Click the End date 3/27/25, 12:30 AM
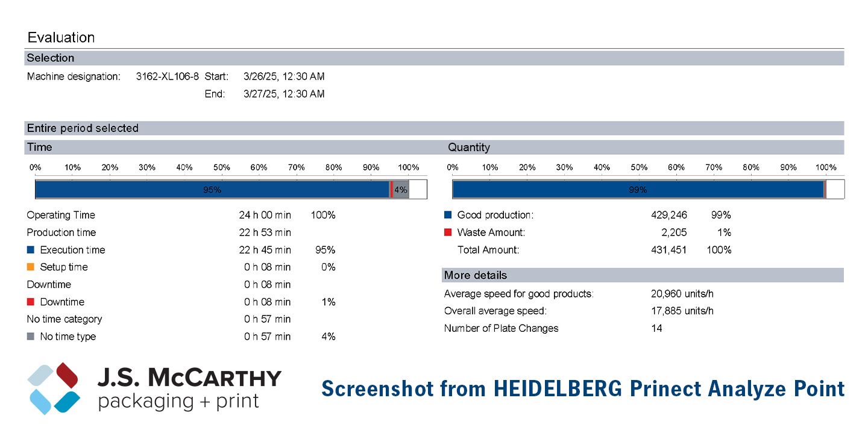 (x=284, y=94)
